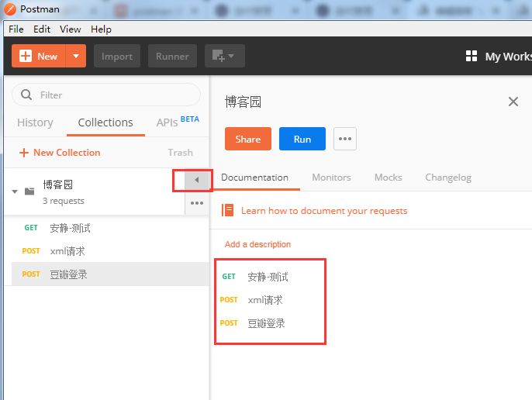Screen dimensions: 532x400
Task: Open the Help menu
Action: 101,29
